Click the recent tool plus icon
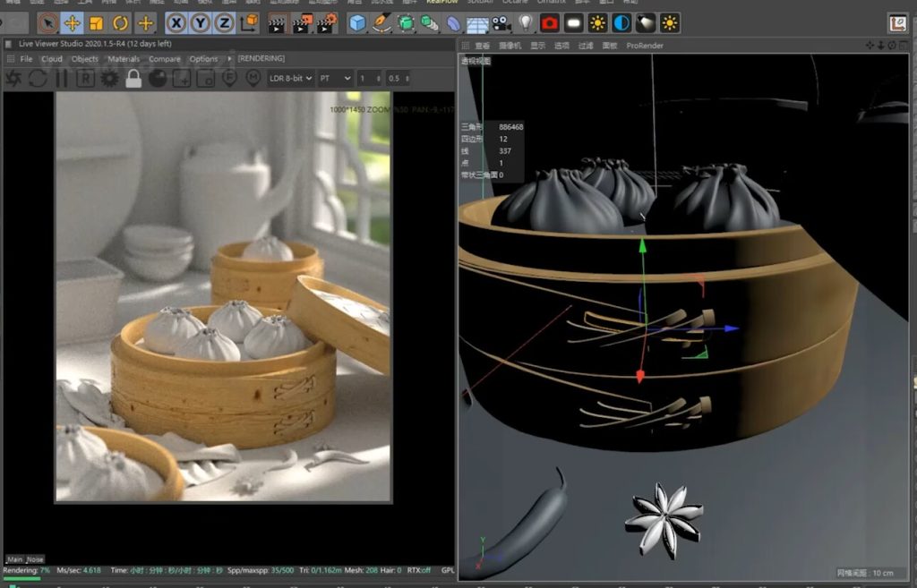This screenshot has height=588, width=917. coord(145,23)
